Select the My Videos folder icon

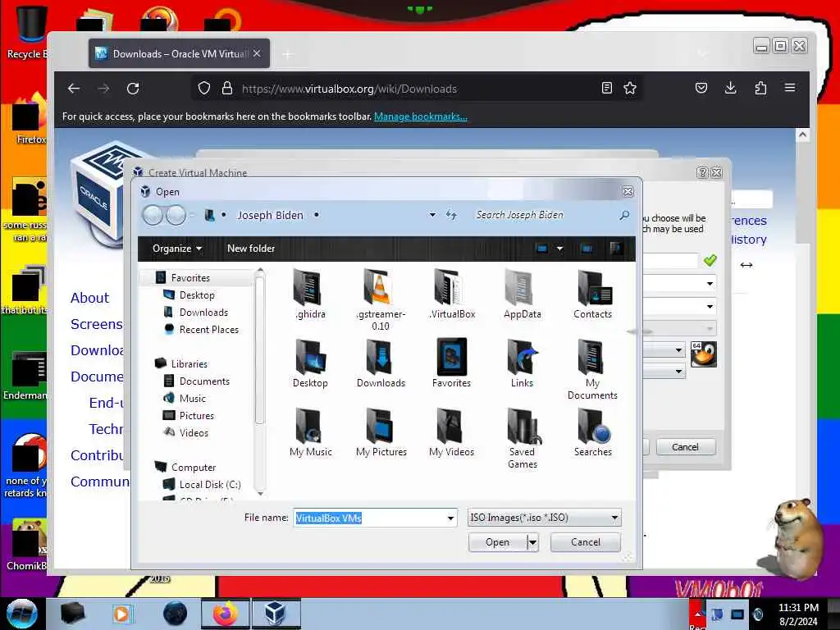[452, 431]
